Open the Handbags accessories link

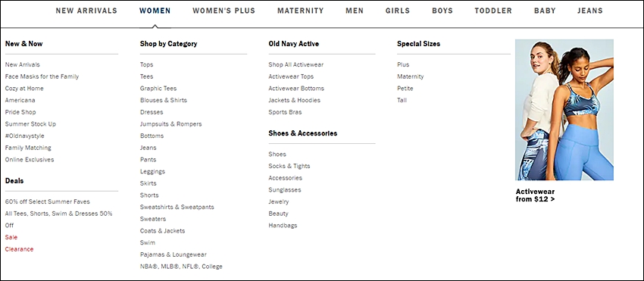pyautogui.click(x=283, y=226)
